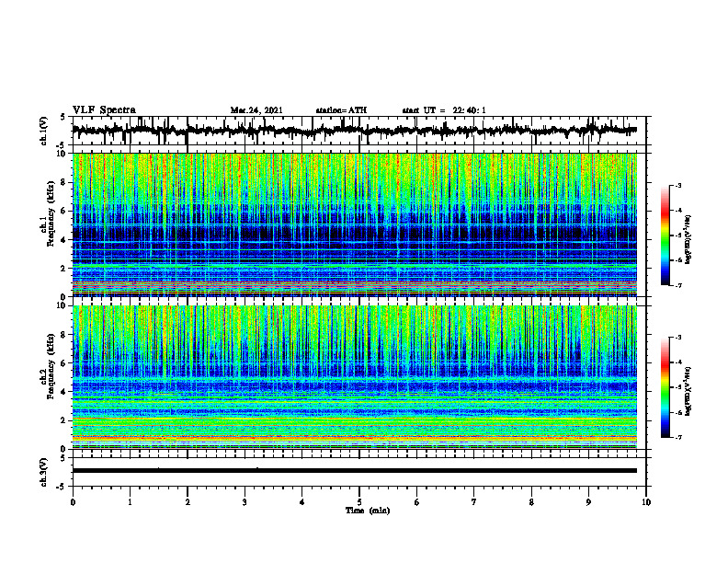Screen dimensions: 728x563
Task: Click the ch.3 flat voltage trace
Action: pos(354,471)
